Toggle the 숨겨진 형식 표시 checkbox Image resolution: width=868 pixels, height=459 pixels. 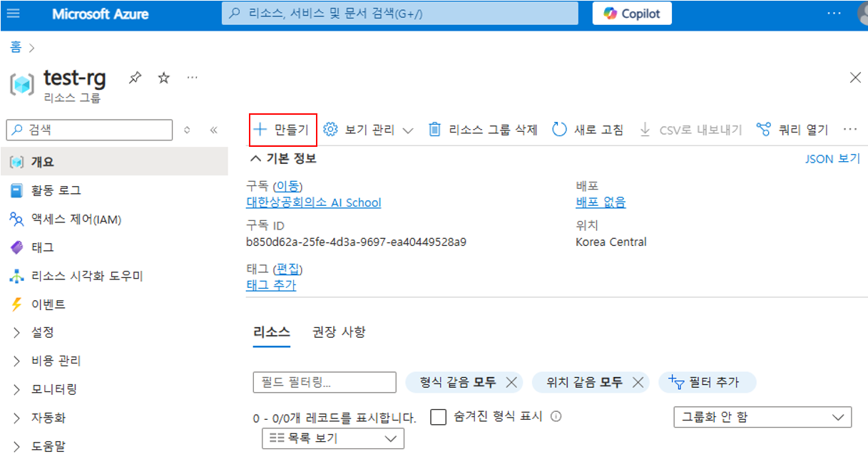click(438, 417)
